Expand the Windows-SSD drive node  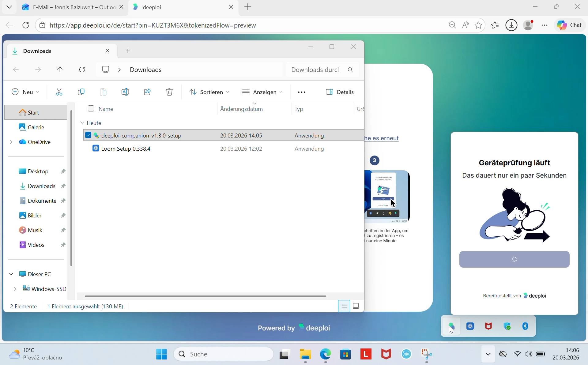15,289
